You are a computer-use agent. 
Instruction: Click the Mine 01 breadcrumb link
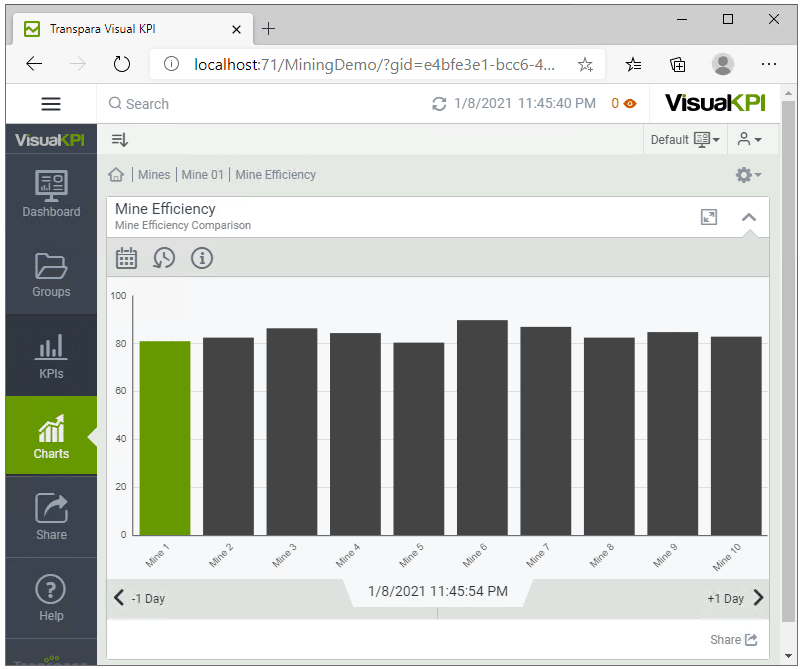click(x=202, y=175)
